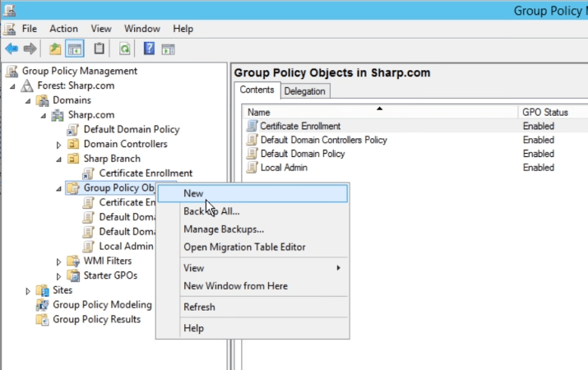Select Manage Backups from context menu

tap(224, 229)
